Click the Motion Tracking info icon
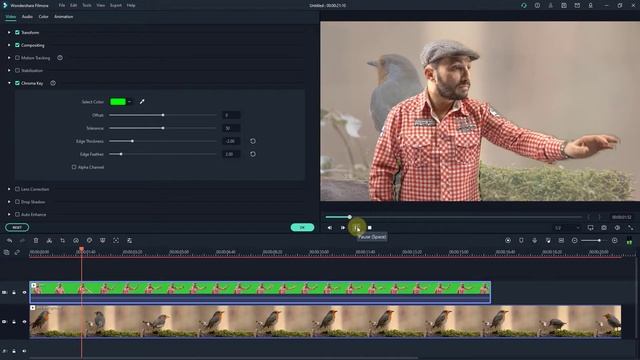This screenshot has height=360, width=640. pyautogui.click(x=60, y=58)
